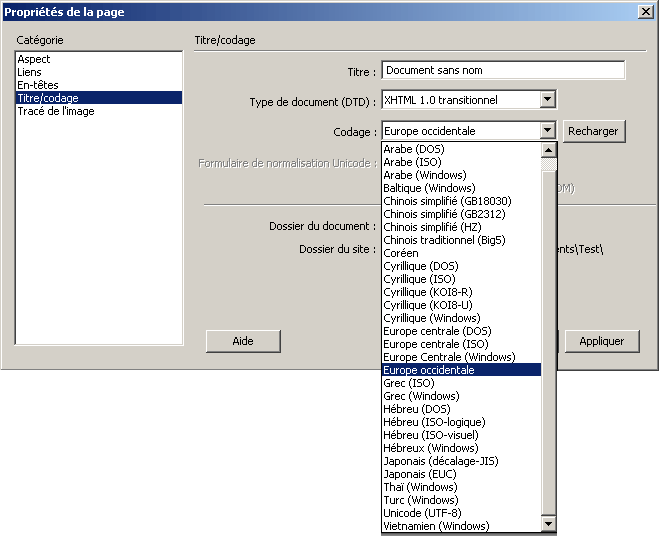This screenshot has width=660, height=536.
Task: Choose Chinois traditionnel (Big5) encoding
Action: tap(461, 240)
